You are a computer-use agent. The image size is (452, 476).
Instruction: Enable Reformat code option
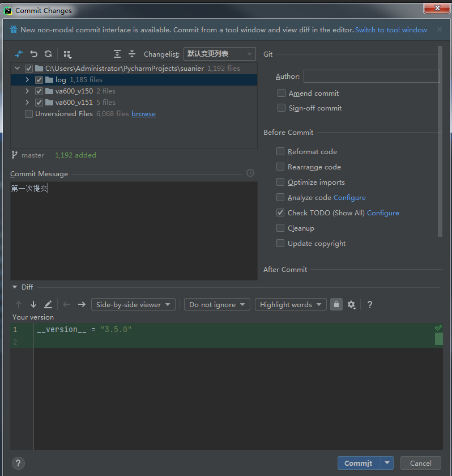coord(280,151)
